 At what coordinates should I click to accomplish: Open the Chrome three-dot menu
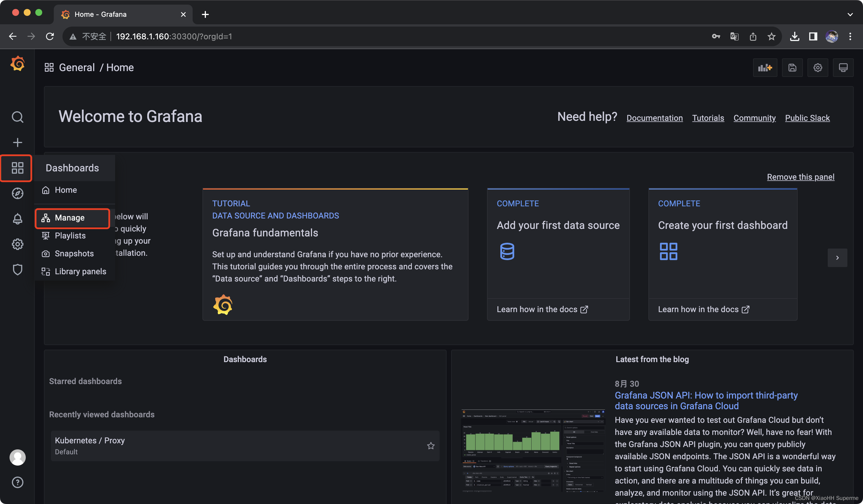tap(850, 36)
